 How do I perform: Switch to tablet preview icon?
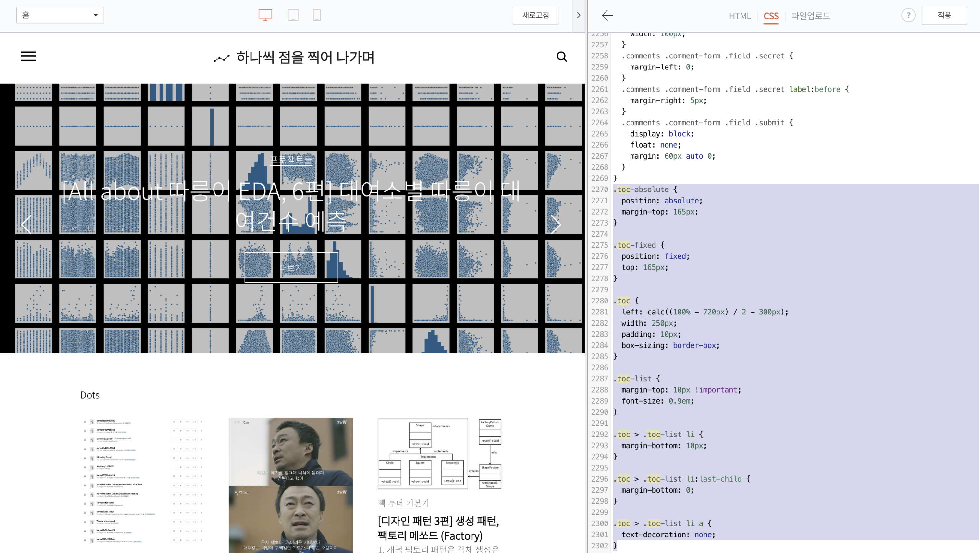(x=293, y=15)
